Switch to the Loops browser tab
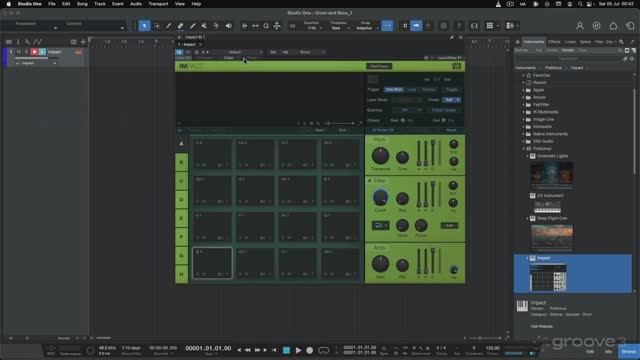640x360 pixels. tap(570, 42)
